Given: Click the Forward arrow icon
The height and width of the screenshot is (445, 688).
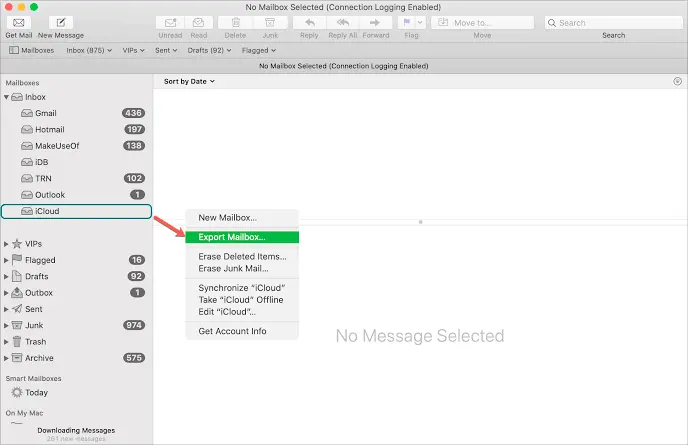Looking at the screenshot, I should (x=375, y=22).
